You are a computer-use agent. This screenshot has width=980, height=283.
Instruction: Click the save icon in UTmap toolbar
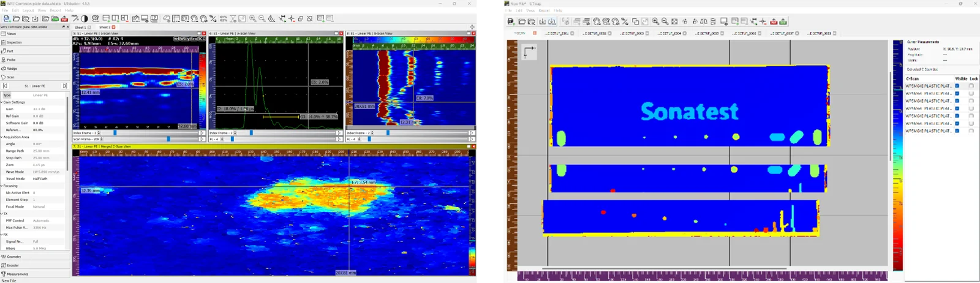pyautogui.click(x=511, y=21)
